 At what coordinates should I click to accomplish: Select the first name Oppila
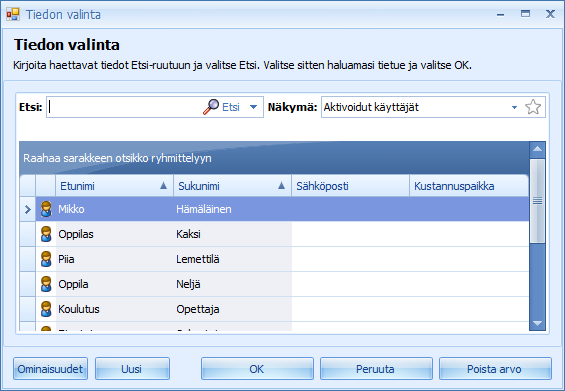click(x=73, y=284)
